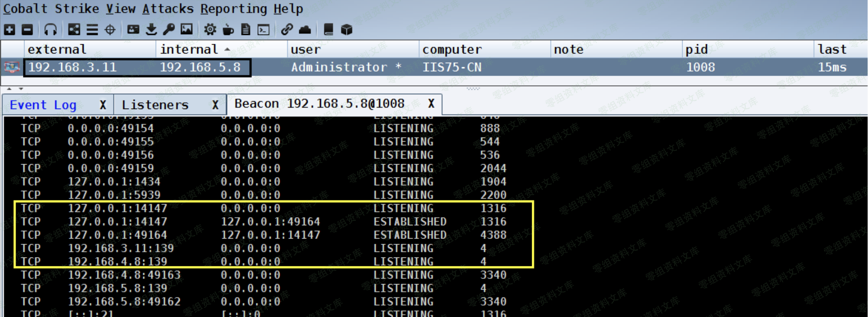Click the plus icon to add a connection
868x317 pixels.
[9, 29]
